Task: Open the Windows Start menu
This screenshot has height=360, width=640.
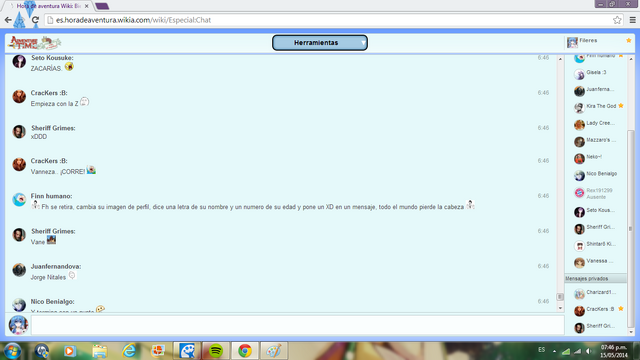Action: tap(12, 351)
